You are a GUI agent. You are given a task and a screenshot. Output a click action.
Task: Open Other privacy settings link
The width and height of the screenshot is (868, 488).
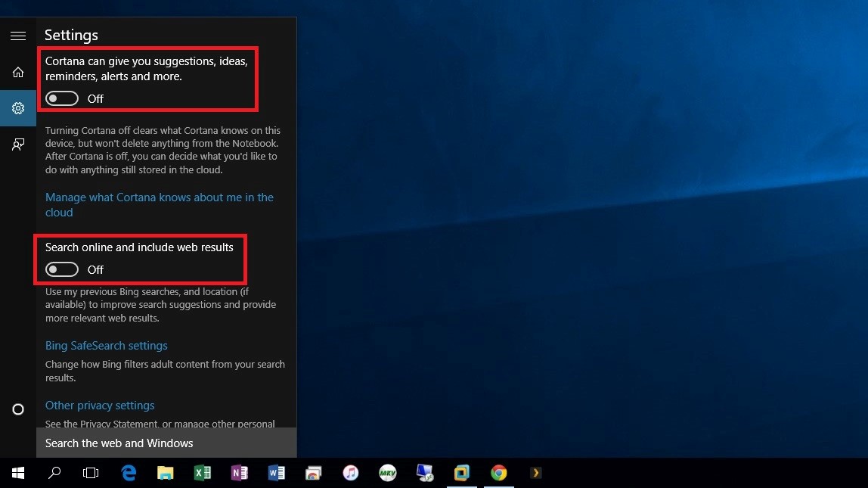100,406
